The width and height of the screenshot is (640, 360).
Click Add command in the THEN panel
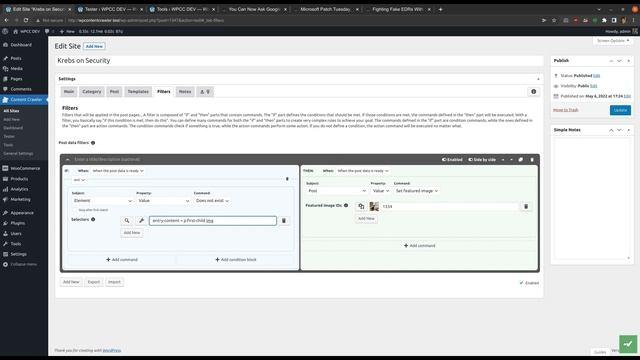pos(419,246)
